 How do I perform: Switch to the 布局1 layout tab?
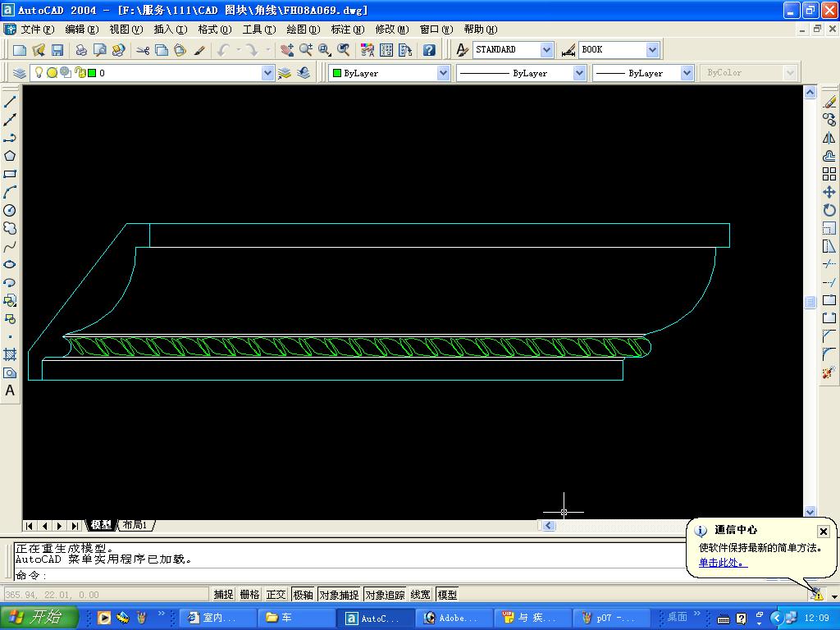click(x=135, y=525)
